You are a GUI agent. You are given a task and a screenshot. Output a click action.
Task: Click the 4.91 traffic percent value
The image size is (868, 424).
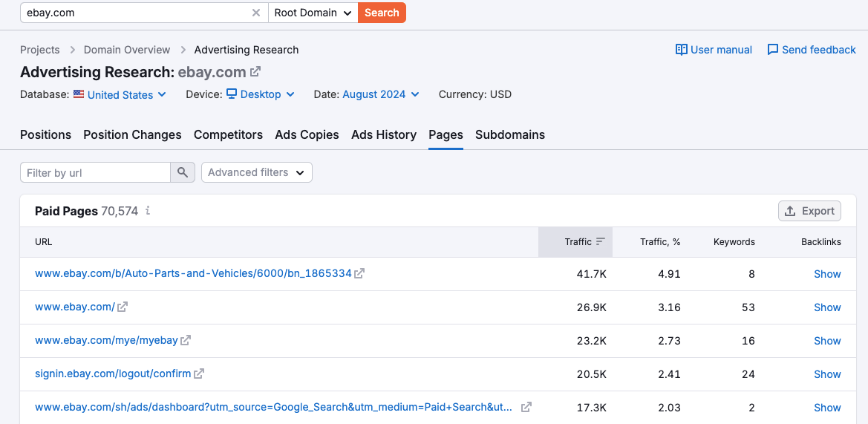click(x=669, y=274)
